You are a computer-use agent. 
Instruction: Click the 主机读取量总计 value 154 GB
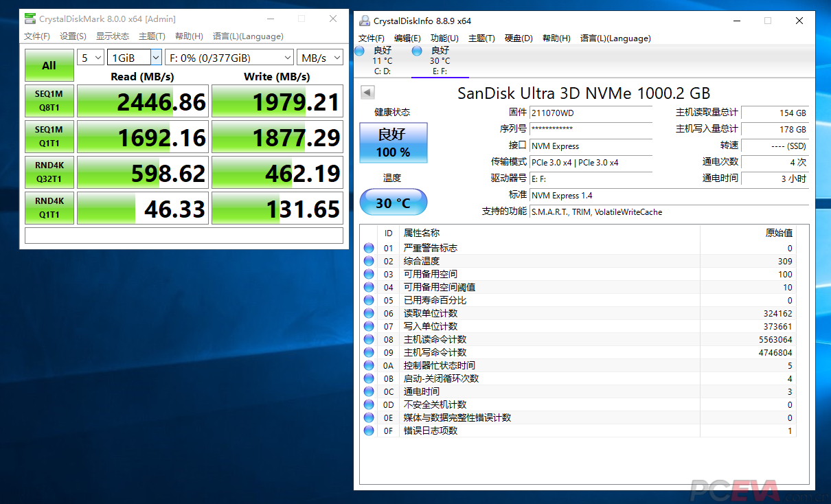(775, 113)
